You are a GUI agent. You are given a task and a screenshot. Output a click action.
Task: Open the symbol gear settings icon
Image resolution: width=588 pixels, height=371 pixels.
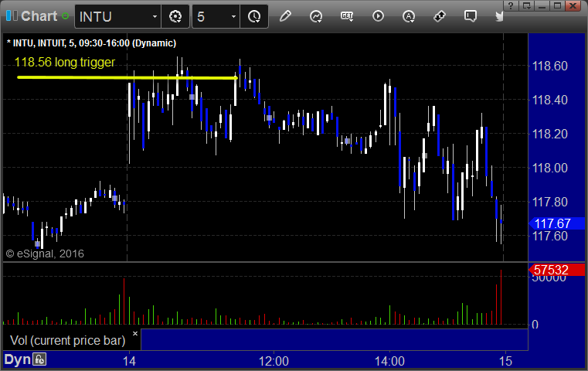tap(175, 16)
